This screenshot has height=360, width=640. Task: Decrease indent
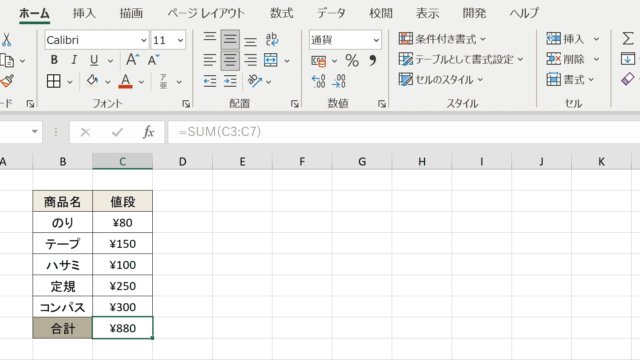click(210, 81)
